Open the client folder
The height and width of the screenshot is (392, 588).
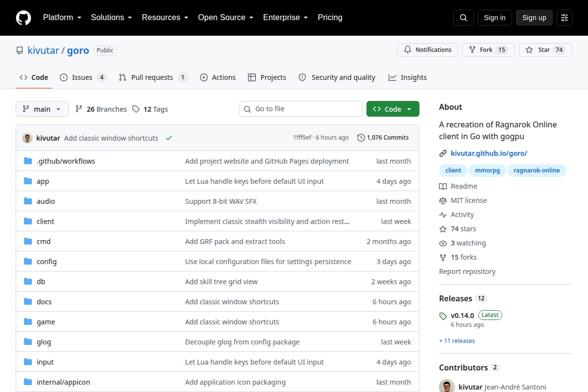[x=46, y=221]
